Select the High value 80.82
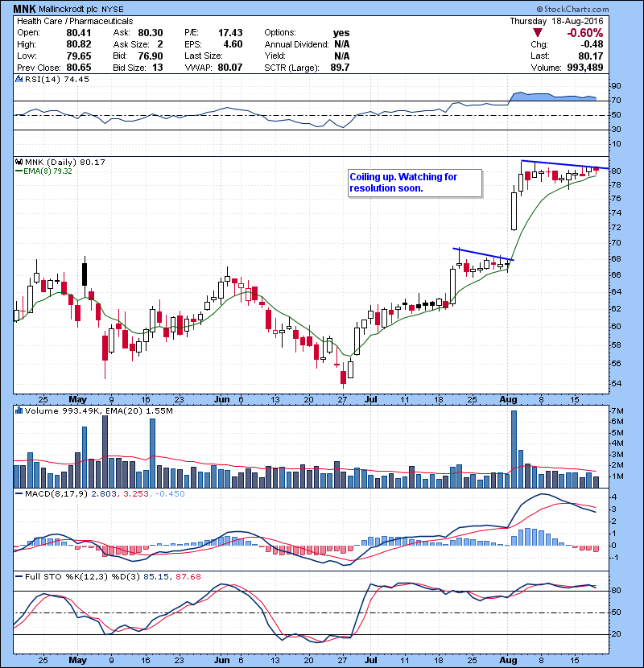Screen dimensions: 644x668 pyautogui.click(x=79, y=44)
